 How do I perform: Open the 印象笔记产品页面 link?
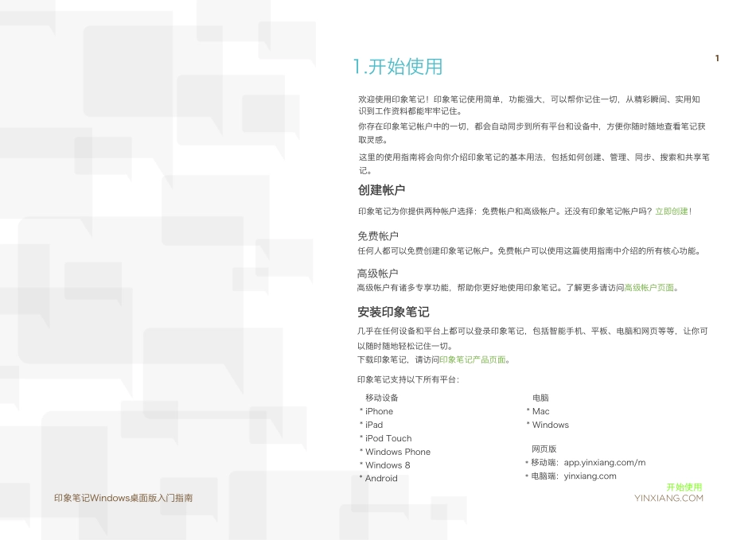[473, 359]
